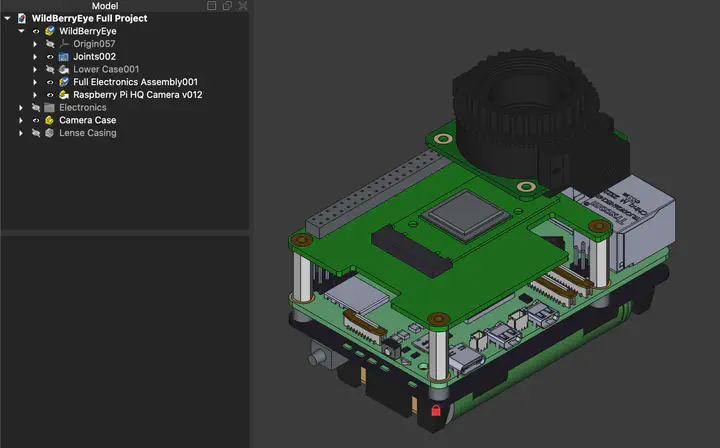Show the hidden Lense Casing object
The width and height of the screenshot is (720, 448).
coord(36,133)
